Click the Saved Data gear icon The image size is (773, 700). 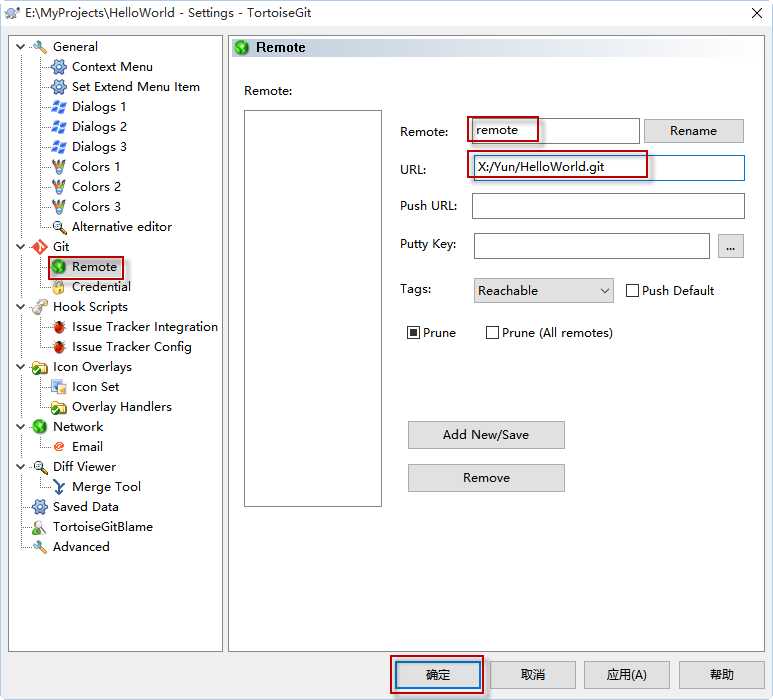(x=39, y=507)
